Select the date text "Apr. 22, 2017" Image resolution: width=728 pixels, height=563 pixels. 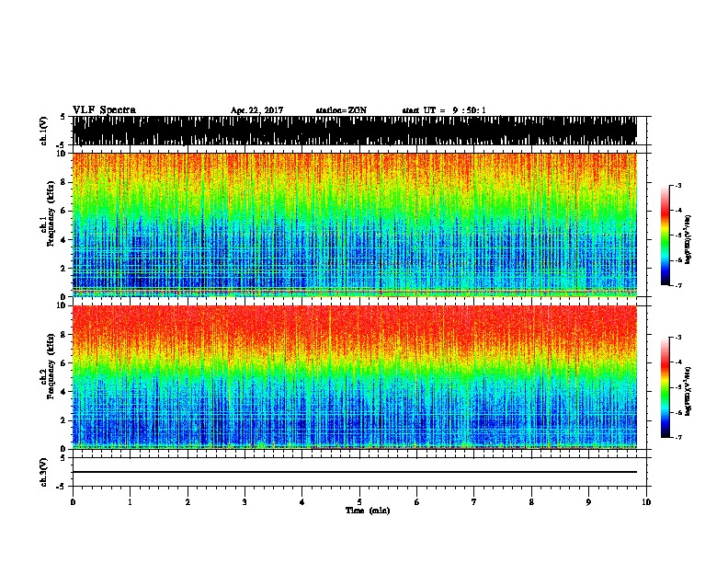click(256, 110)
